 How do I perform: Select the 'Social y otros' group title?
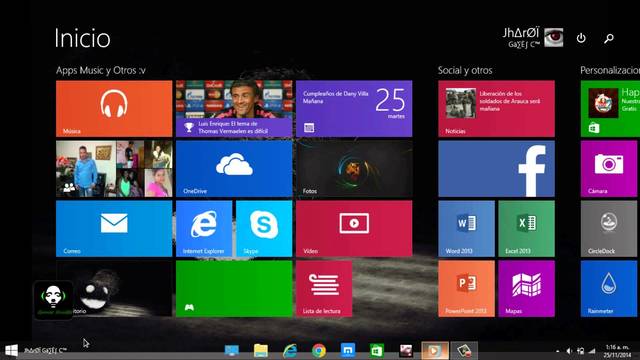(x=465, y=70)
